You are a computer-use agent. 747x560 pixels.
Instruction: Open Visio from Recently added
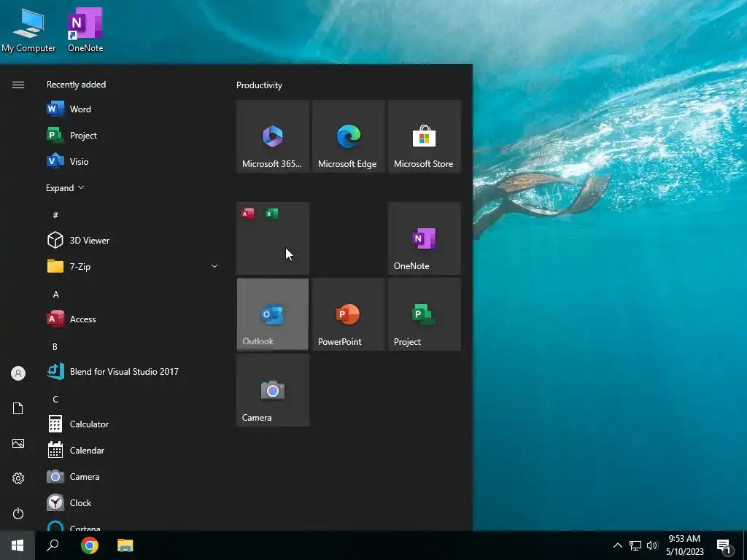pyautogui.click(x=133, y=161)
